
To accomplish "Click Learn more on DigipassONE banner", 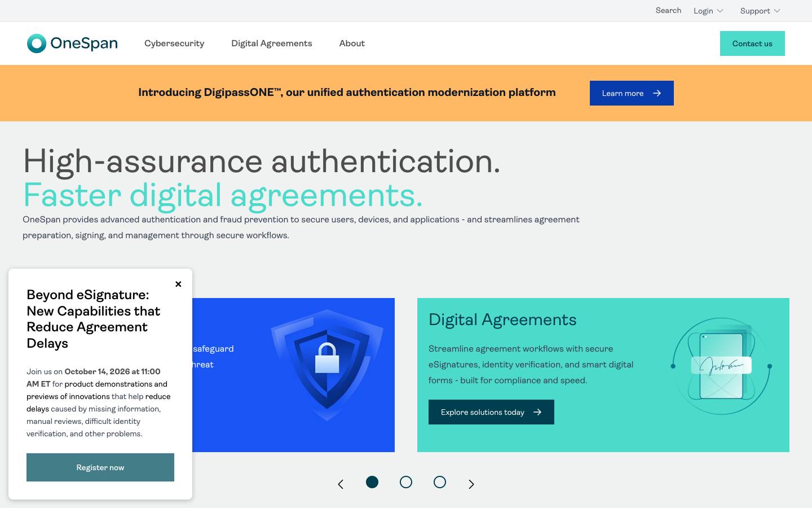I will coord(632,93).
